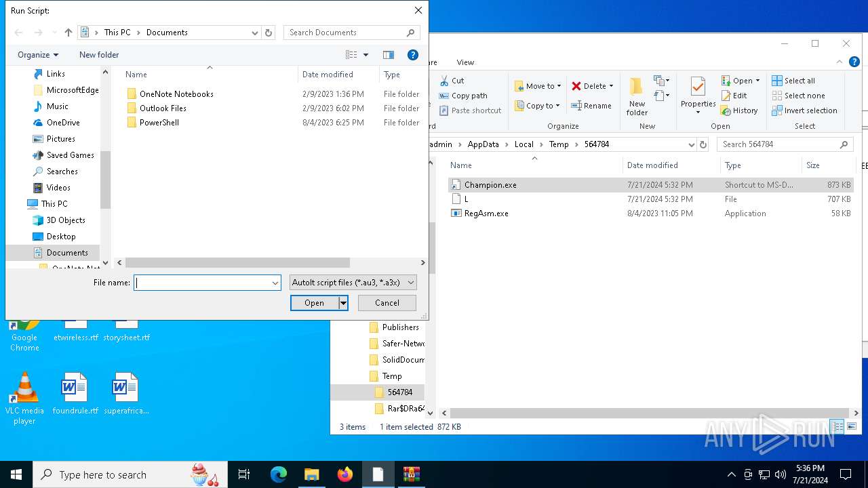Select the Outlook Files folder

click(x=163, y=108)
